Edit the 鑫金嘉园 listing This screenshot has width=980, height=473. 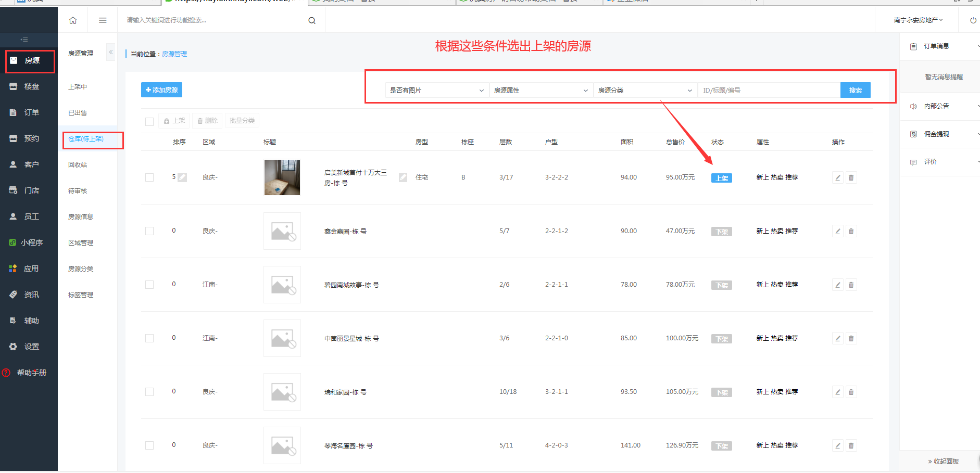point(838,231)
